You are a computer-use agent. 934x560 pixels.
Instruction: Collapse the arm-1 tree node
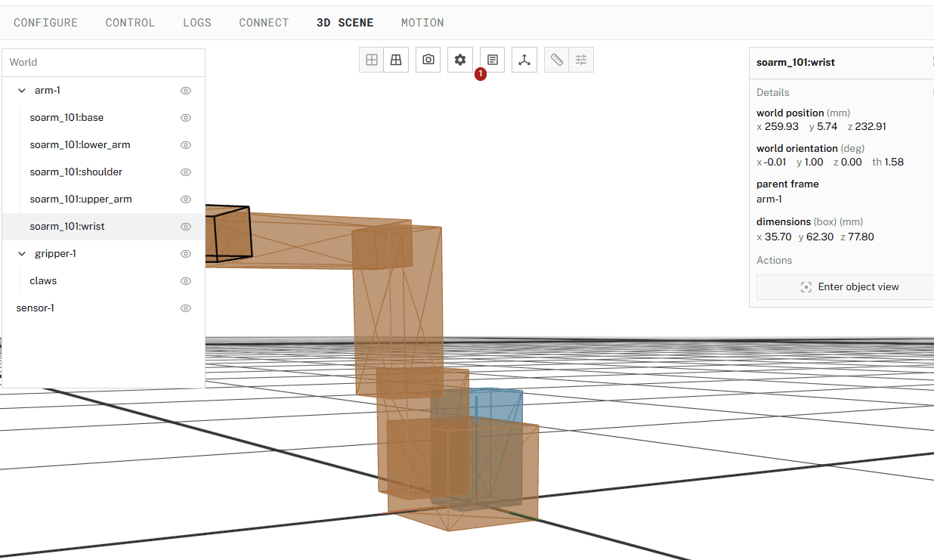pos(21,91)
